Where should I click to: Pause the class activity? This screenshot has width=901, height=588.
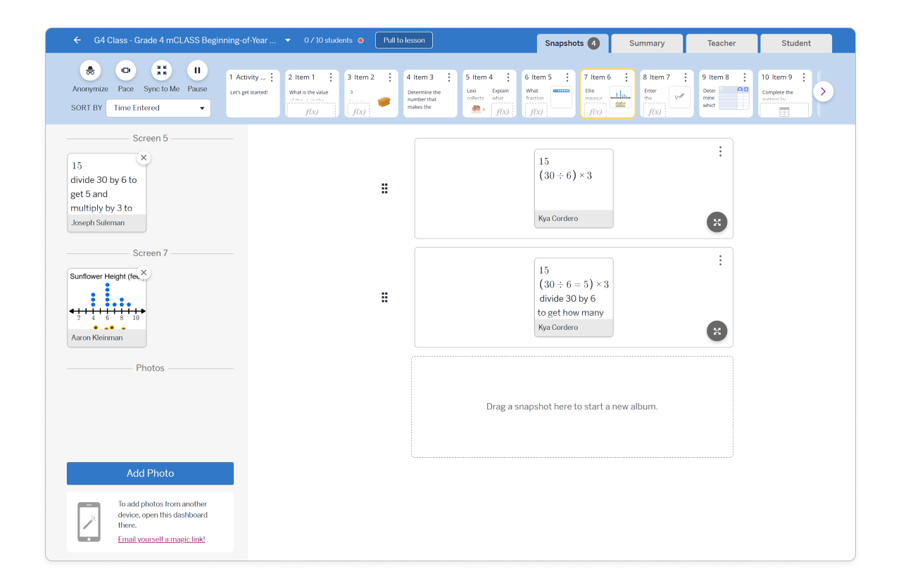click(197, 71)
